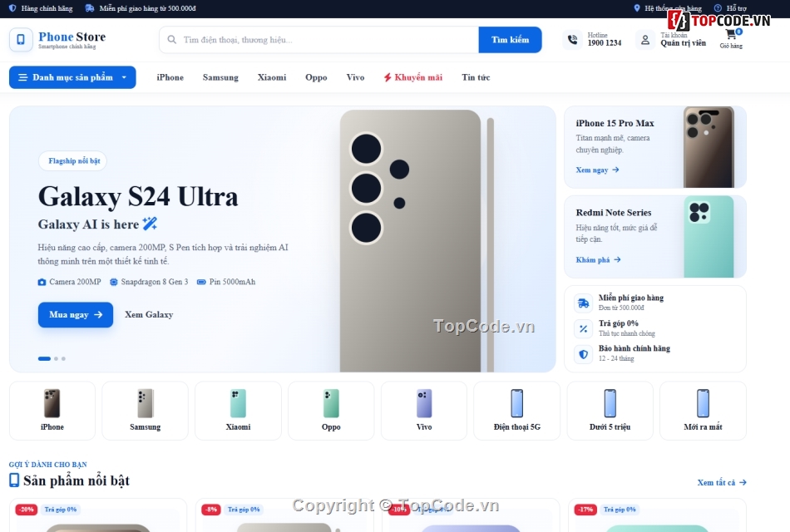Click the Hỗ trợ help icon

coord(718,8)
